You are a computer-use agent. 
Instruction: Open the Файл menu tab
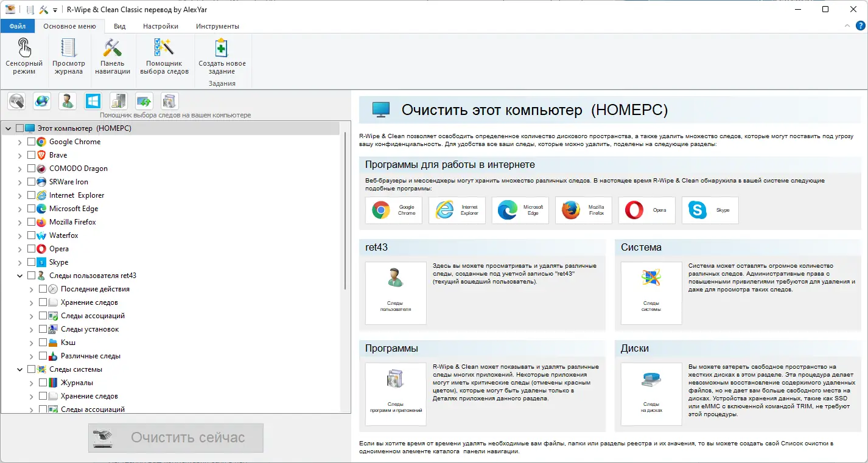(18, 26)
